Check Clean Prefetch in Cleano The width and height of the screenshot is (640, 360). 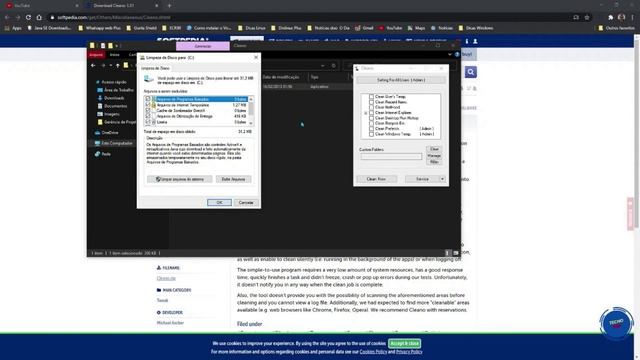pyautogui.click(x=371, y=129)
